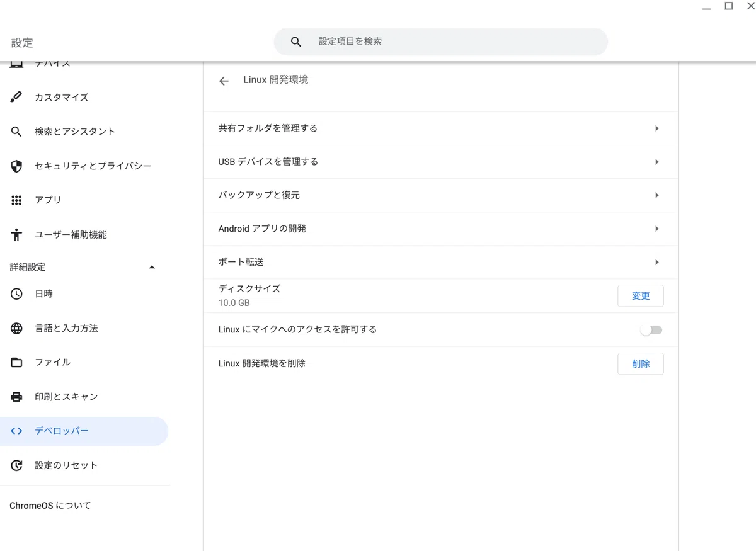Click the ディスクサイズ label
This screenshot has width=756, height=551.
tap(249, 288)
